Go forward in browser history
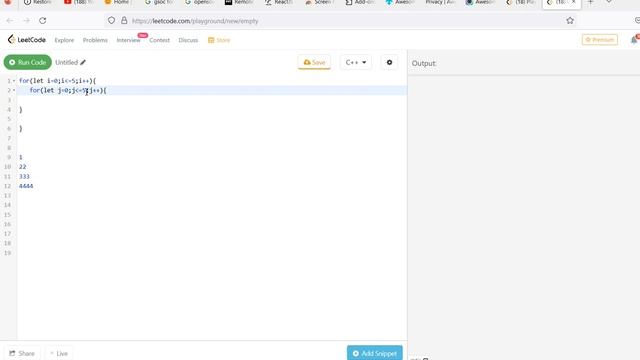 click(26, 20)
